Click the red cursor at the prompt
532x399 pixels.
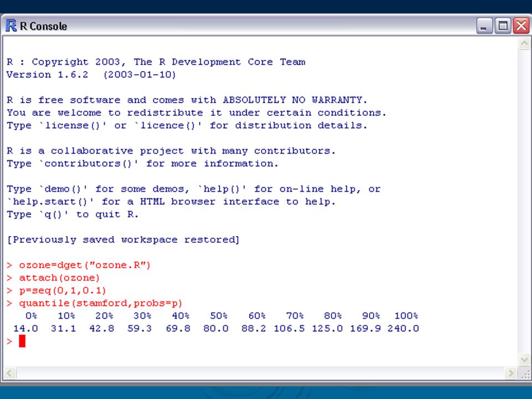(x=22, y=341)
